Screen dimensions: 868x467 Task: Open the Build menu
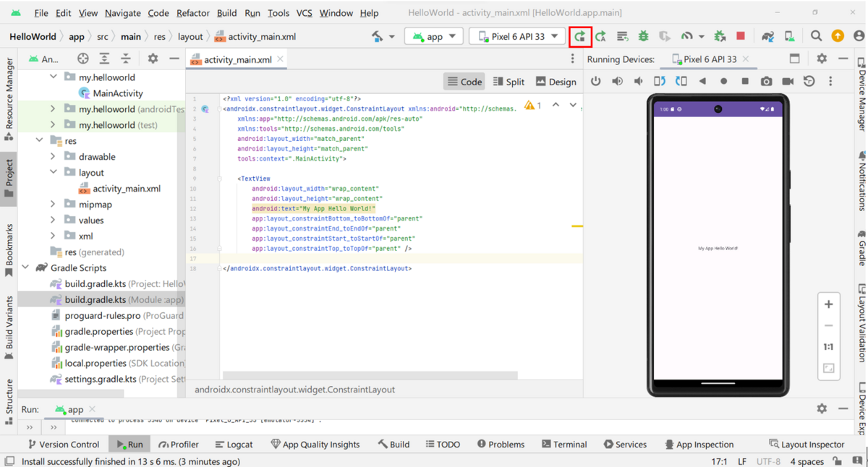pos(226,13)
